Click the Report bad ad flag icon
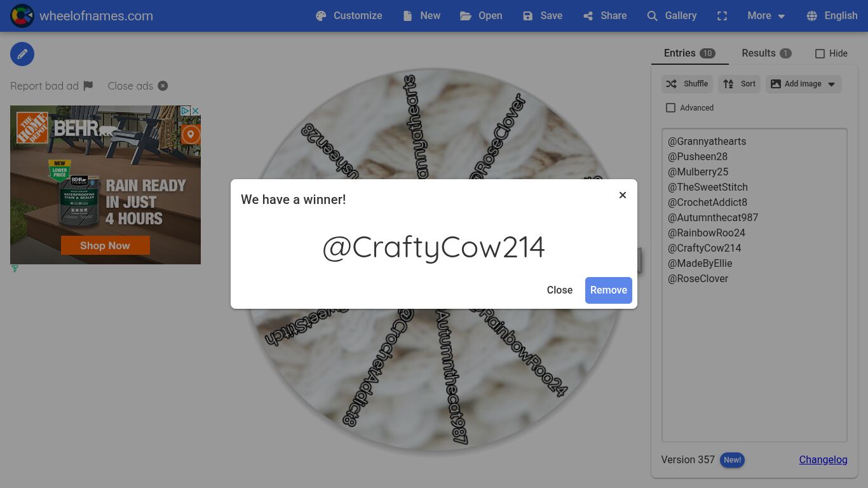 [88, 86]
